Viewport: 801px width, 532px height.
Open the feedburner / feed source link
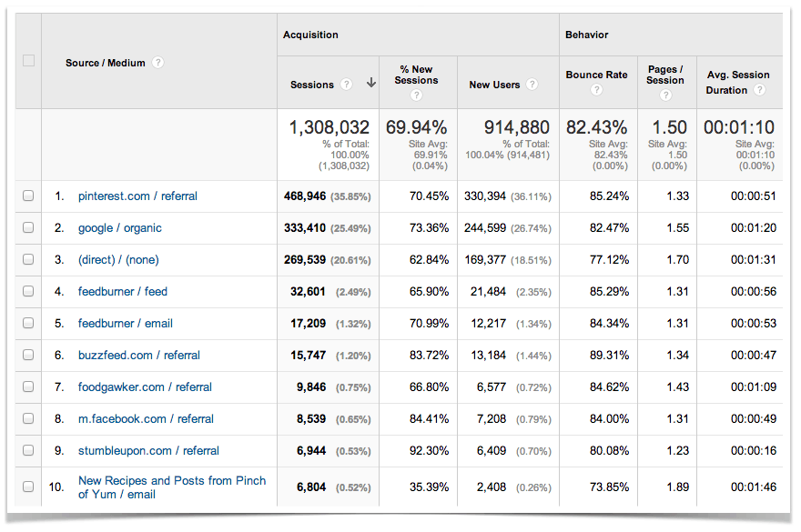point(123,291)
